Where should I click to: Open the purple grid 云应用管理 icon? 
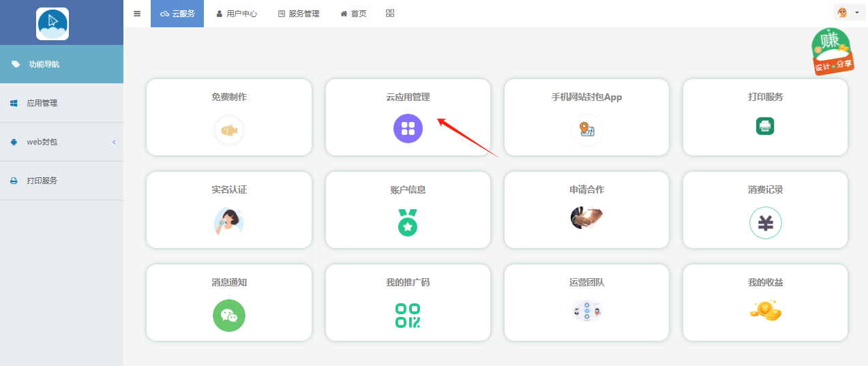click(x=408, y=128)
